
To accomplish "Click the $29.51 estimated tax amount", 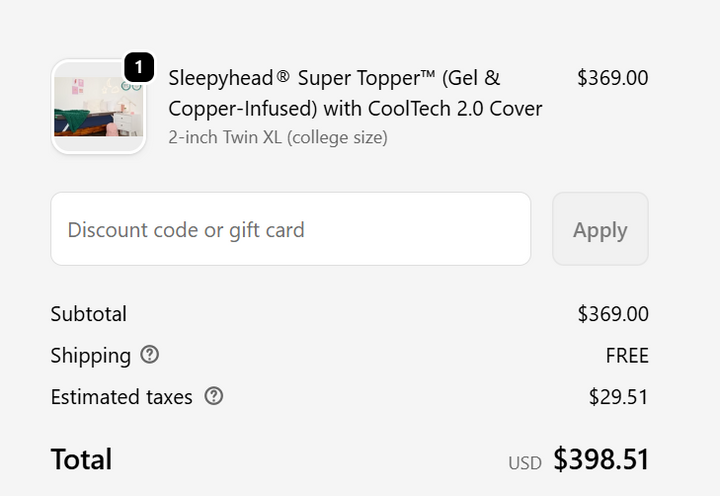I will 618,397.
